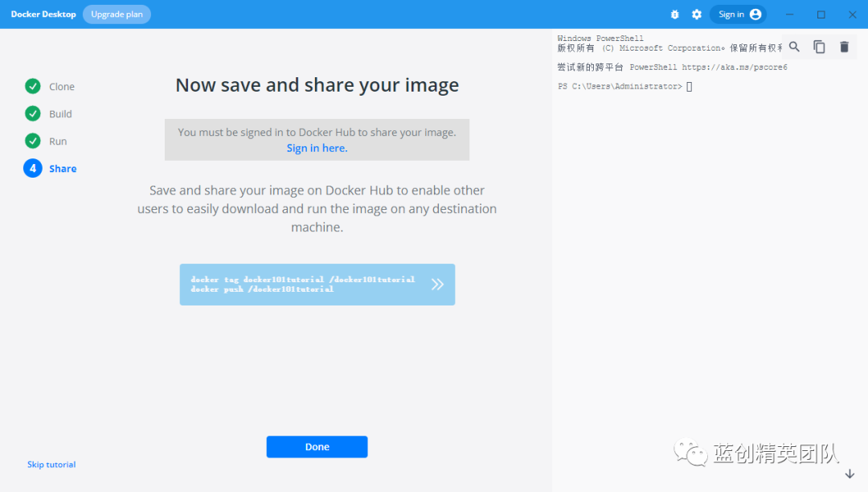Click the Upgrade plan button
The height and width of the screenshot is (492, 868).
click(x=117, y=14)
